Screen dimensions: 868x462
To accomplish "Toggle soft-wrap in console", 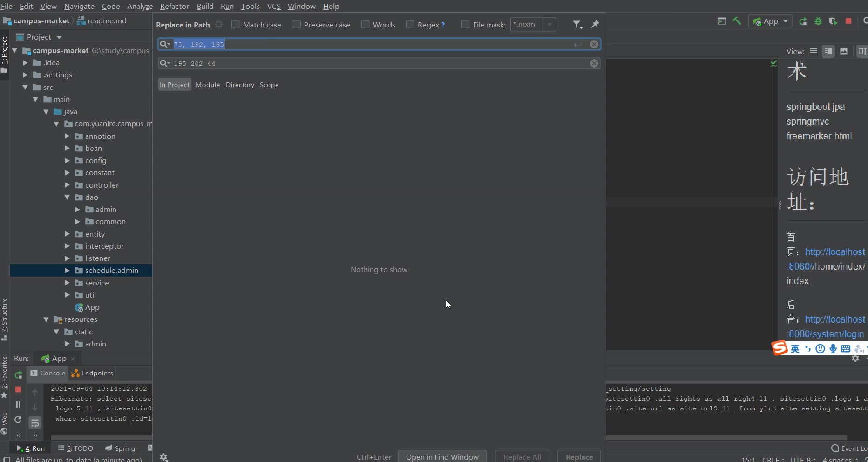I will coord(35,423).
